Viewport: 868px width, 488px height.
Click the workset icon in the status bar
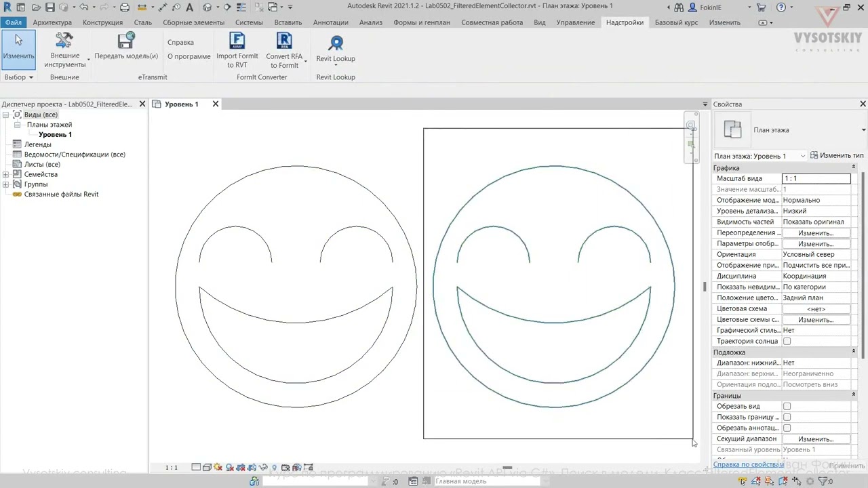pos(254,481)
